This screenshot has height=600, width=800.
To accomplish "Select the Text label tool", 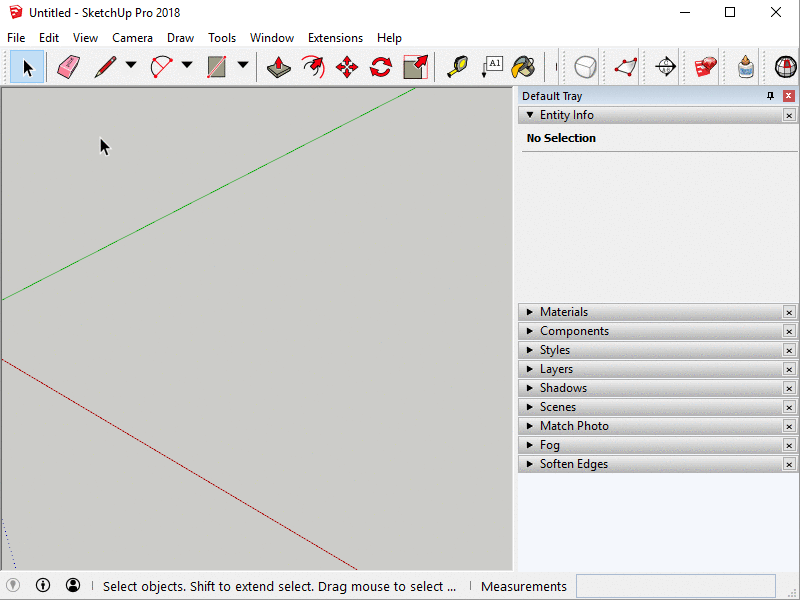I will point(491,67).
